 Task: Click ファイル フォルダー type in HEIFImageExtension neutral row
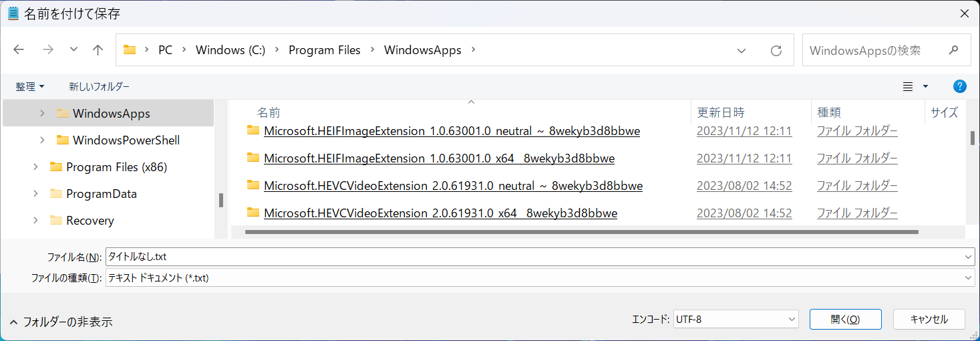coord(857,131)
